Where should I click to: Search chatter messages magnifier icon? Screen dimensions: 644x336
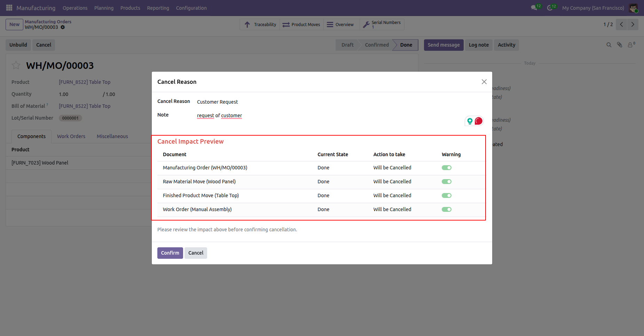609,45
